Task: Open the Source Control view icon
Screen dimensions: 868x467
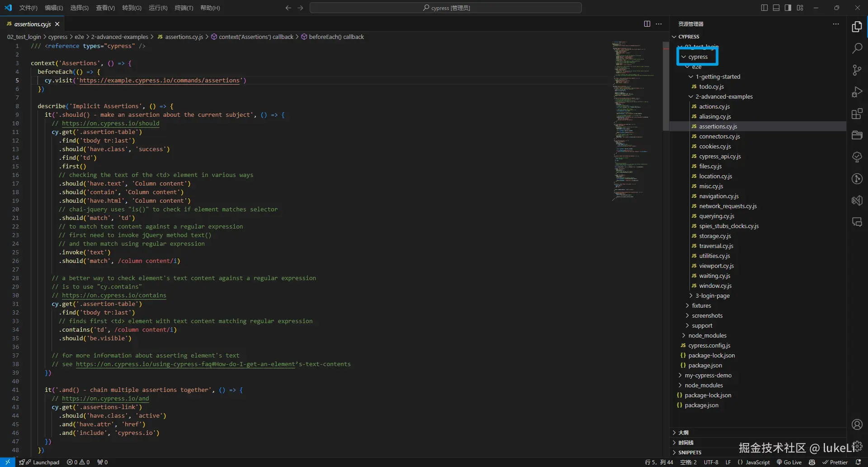Action: [x=857, y=70]
